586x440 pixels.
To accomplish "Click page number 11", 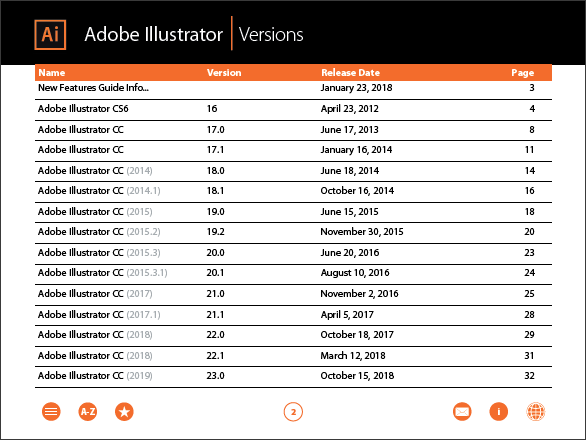I will point(529,150).
